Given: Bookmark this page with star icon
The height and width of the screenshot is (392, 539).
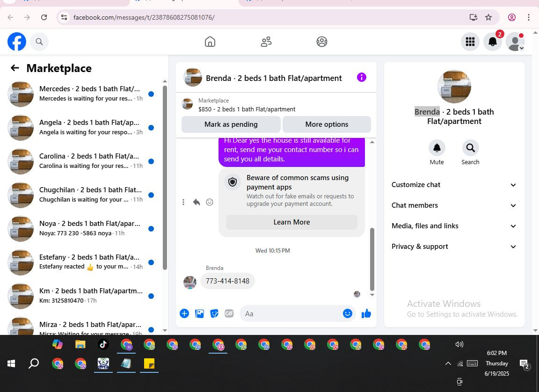Looking at the screenshot, I should click(488, 17).
